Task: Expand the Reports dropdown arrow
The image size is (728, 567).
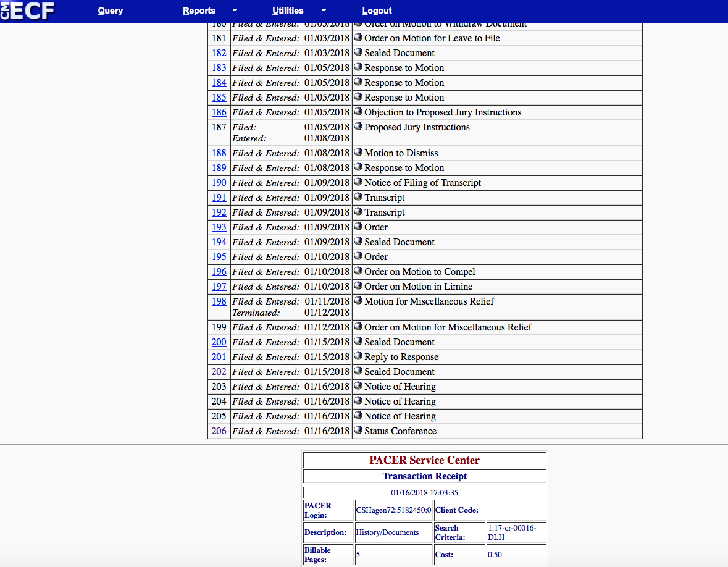Action: click(235, 10)
